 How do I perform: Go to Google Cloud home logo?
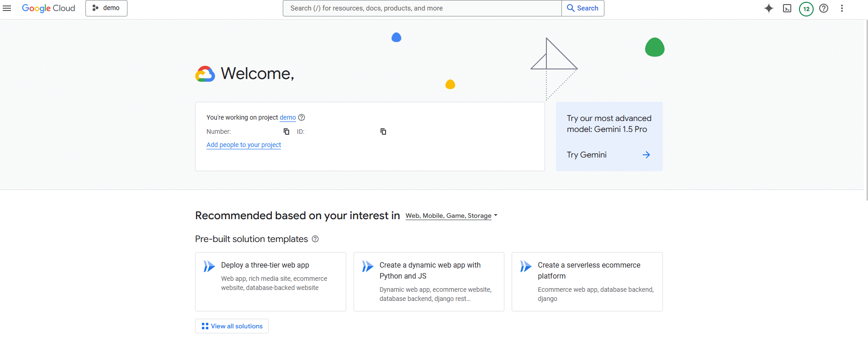click(x=48, y=8)
